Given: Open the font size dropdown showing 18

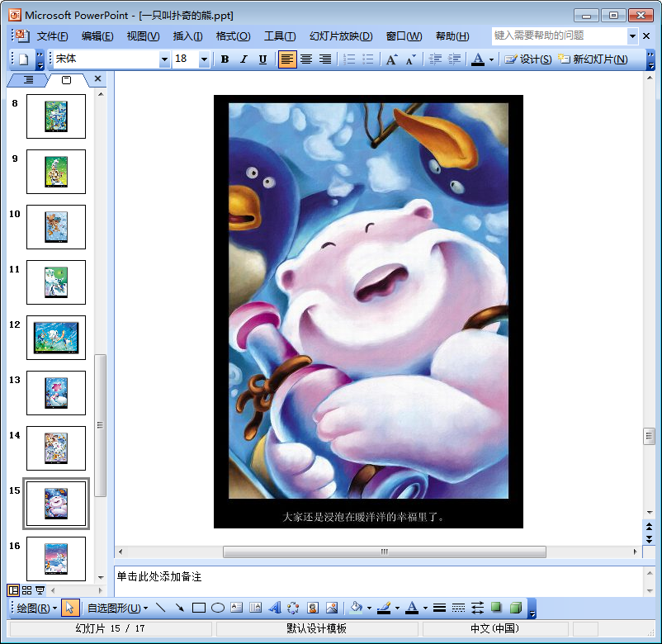Looking at the screenshot, I should tap(204, 59).
